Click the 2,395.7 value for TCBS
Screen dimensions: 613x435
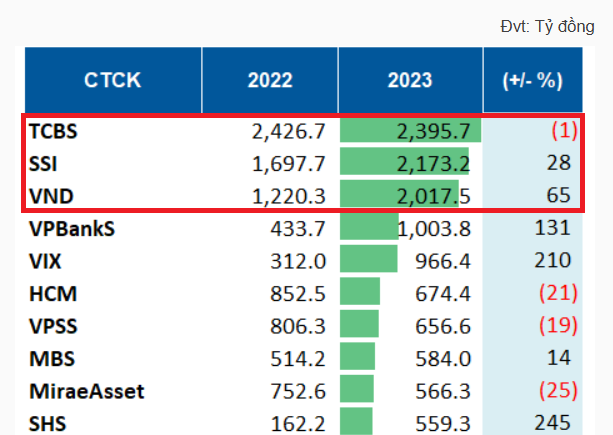[434, 131]
